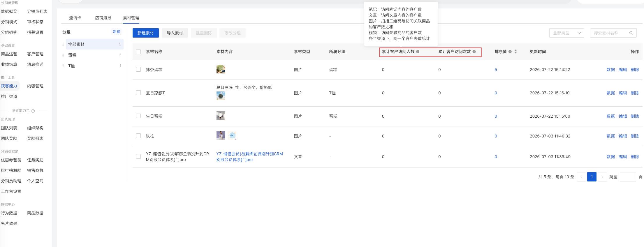Viewport: 644px width, 247px height.
Task: Sort table by 排序值 arrows
Action: (x=515, y=52)
